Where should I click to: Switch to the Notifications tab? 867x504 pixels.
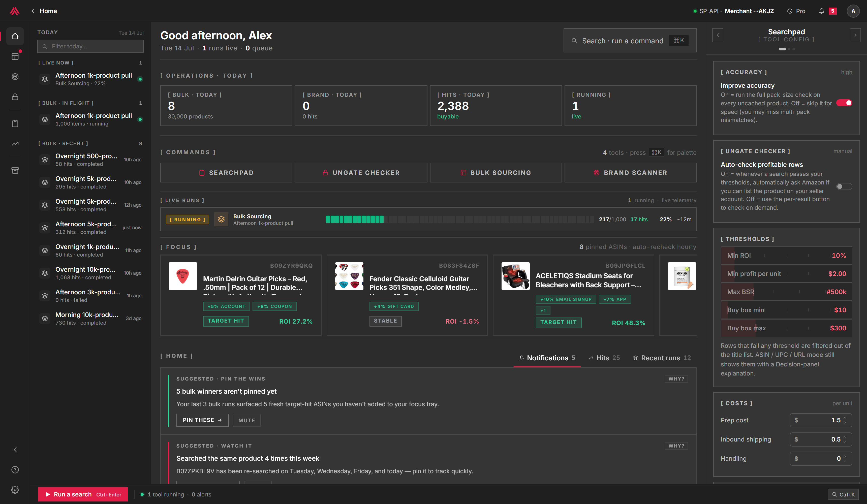click(547, 358)
